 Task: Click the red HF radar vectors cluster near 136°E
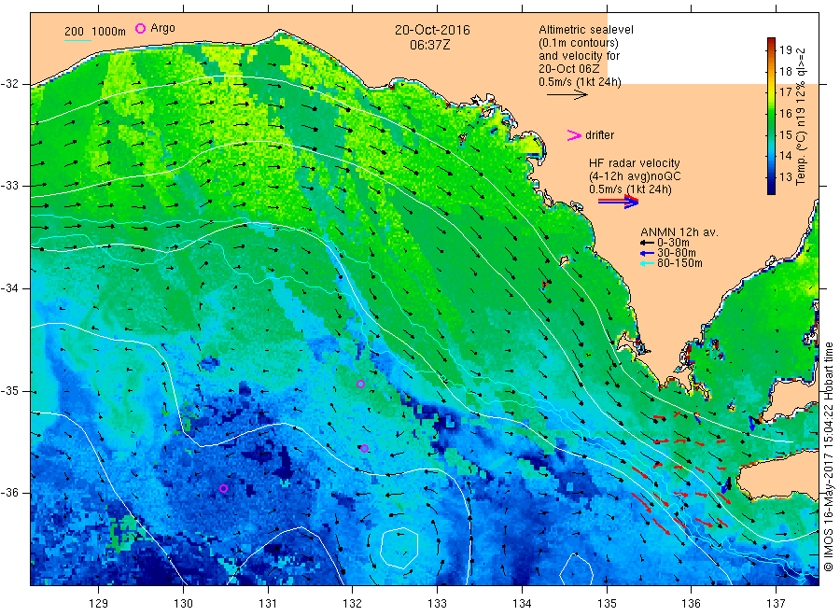point(681,471)
